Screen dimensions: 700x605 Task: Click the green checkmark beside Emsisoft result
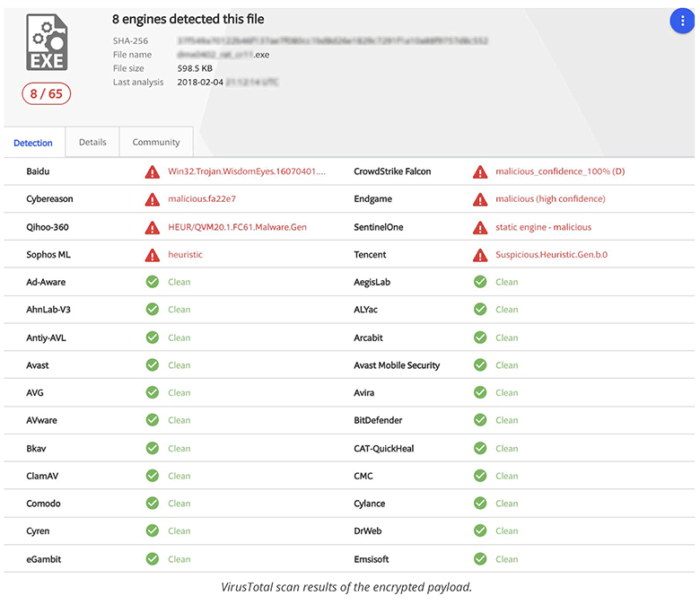(480, 559)
